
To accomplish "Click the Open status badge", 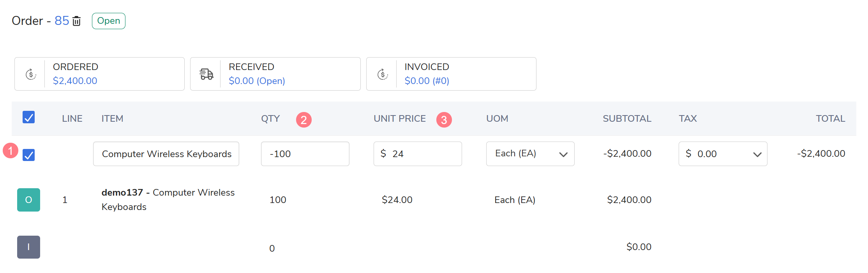I will point(109,21).
